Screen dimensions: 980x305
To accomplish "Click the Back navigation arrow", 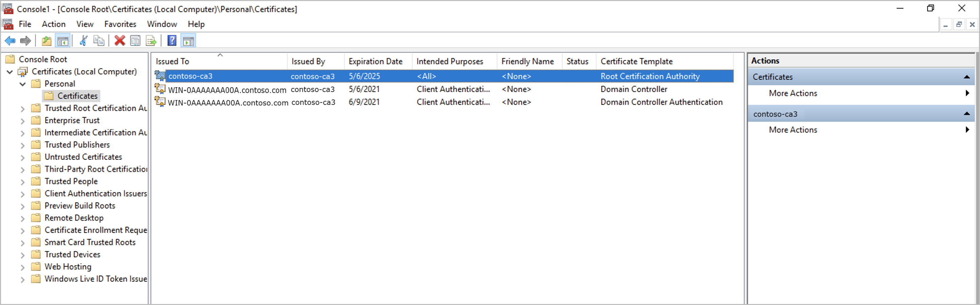I will pos(10,41).
